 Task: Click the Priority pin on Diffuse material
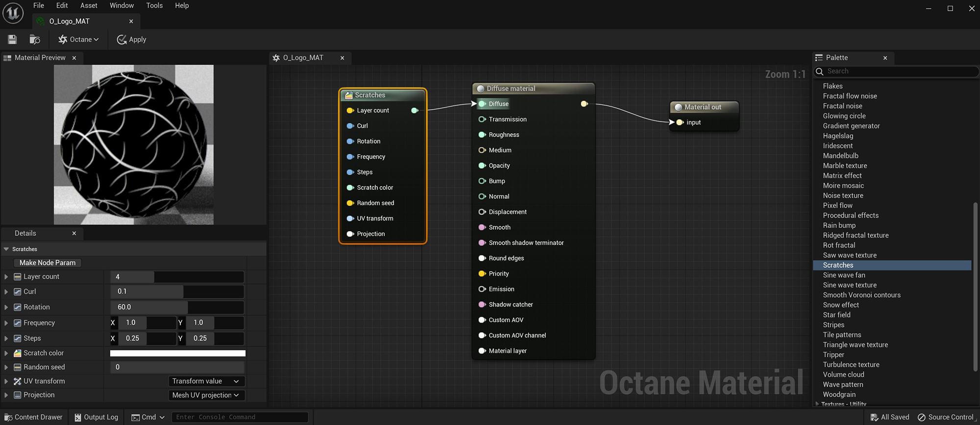(482, 274)
